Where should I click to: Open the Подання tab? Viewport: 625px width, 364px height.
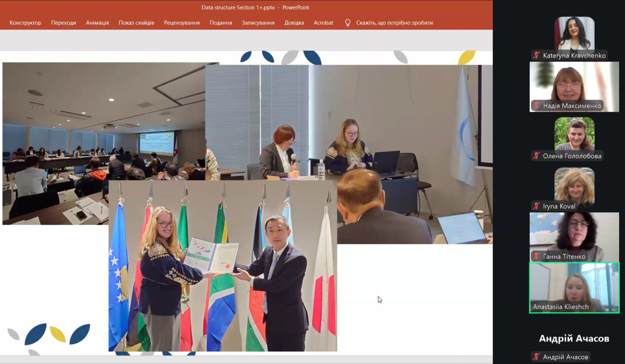pyautogui.click(x=221, y=22)
